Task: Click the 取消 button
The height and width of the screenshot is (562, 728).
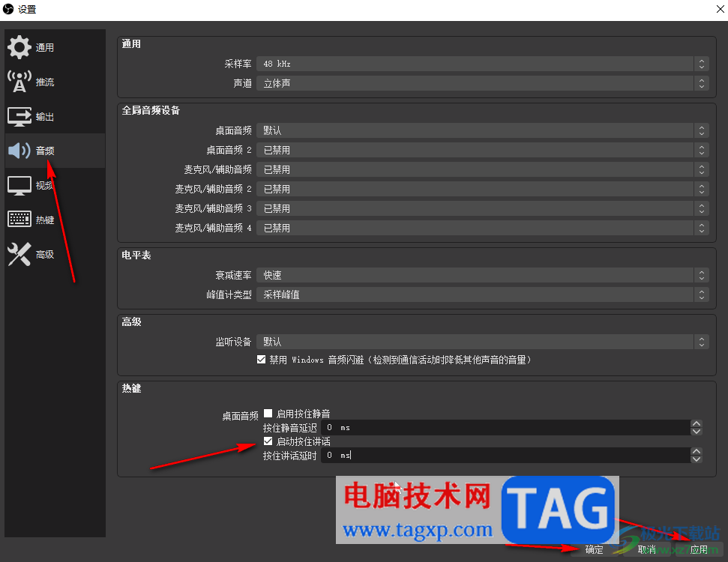Action: (646, 549)
